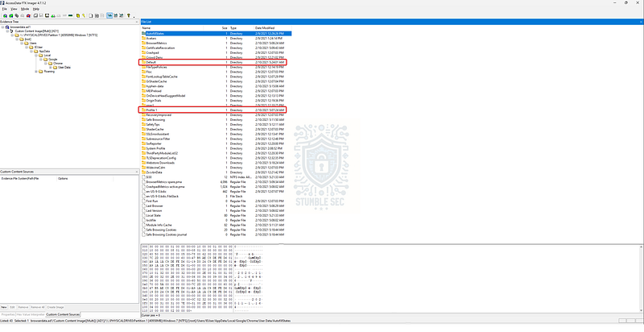Select the 'Safe Browsing Cookies-journal' file row
The width and height of the screenshot is (644, 332).
pyautogui.click(x=216, y=234)
